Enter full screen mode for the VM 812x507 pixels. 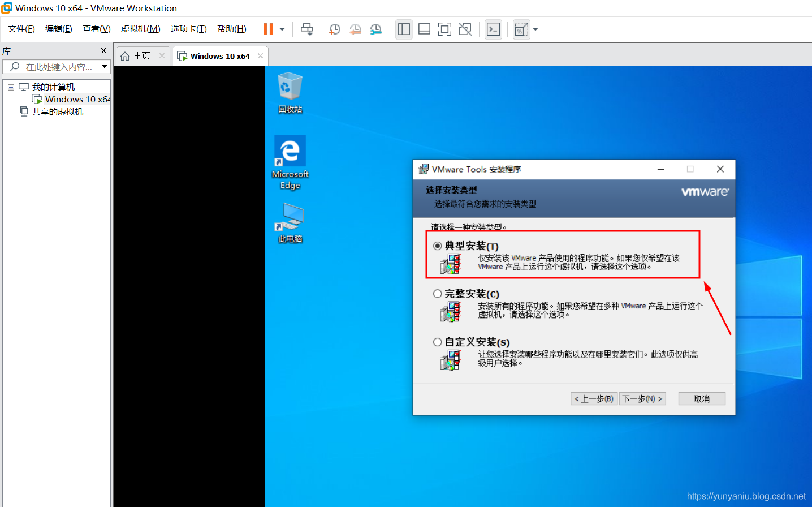[444, 29]
